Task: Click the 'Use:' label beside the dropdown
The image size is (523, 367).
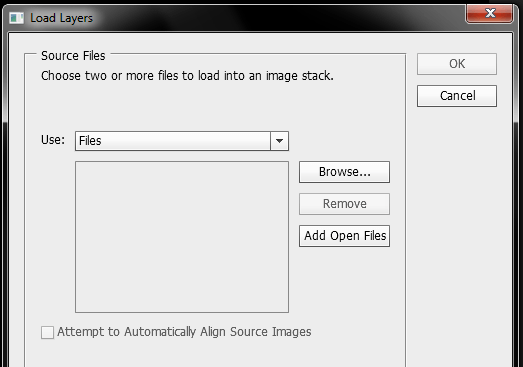Action: (53, 140)
